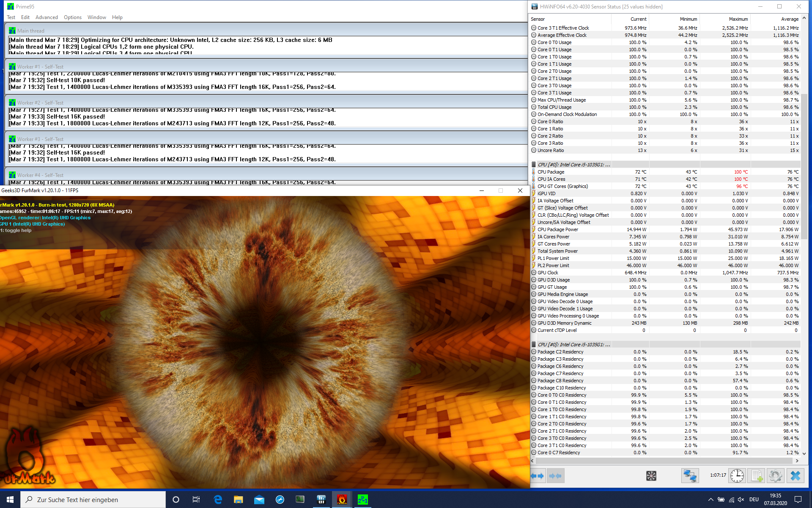812x508 pixels.
Task: Close sensors with blue X button
Action: [x=795, y=476]
